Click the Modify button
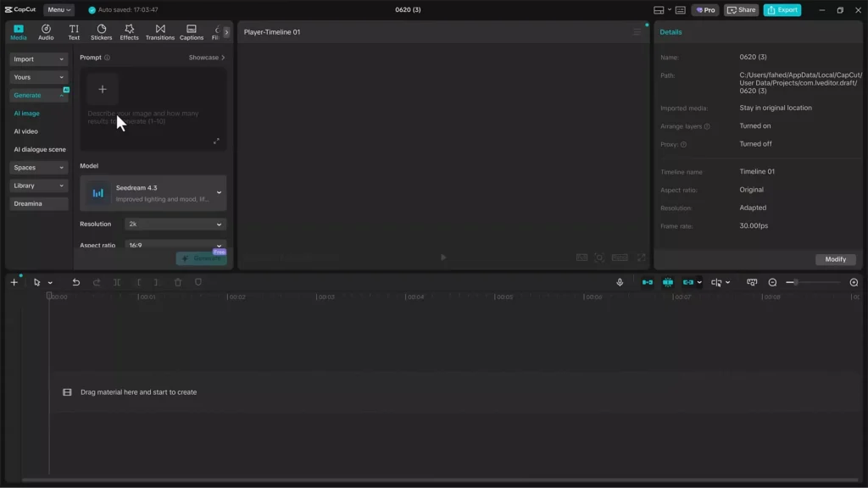 point(835,259)
